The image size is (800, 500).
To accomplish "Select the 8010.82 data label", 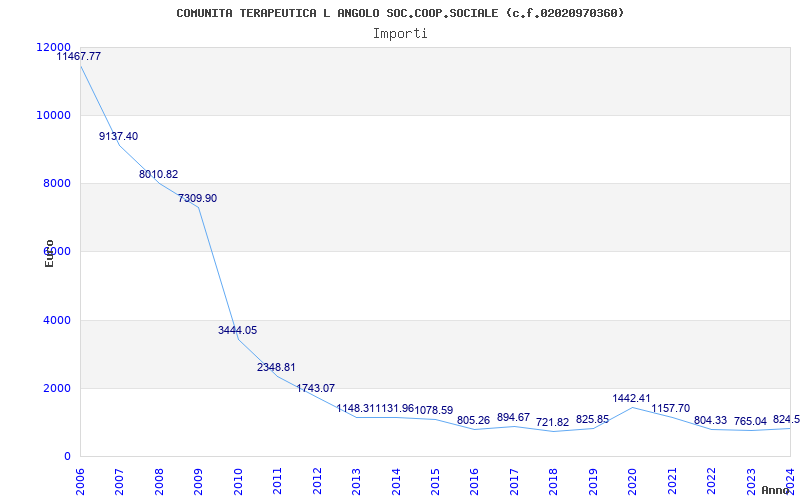I will [159, 174].
